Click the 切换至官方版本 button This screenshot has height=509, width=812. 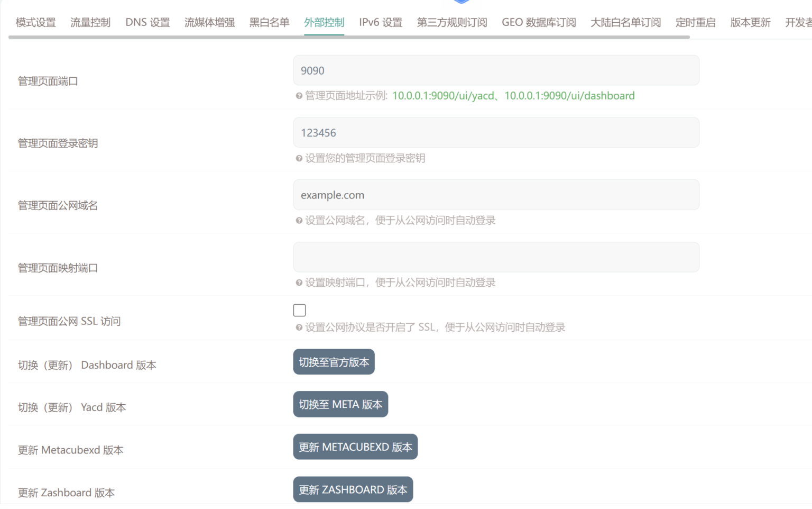coord(334,362)
